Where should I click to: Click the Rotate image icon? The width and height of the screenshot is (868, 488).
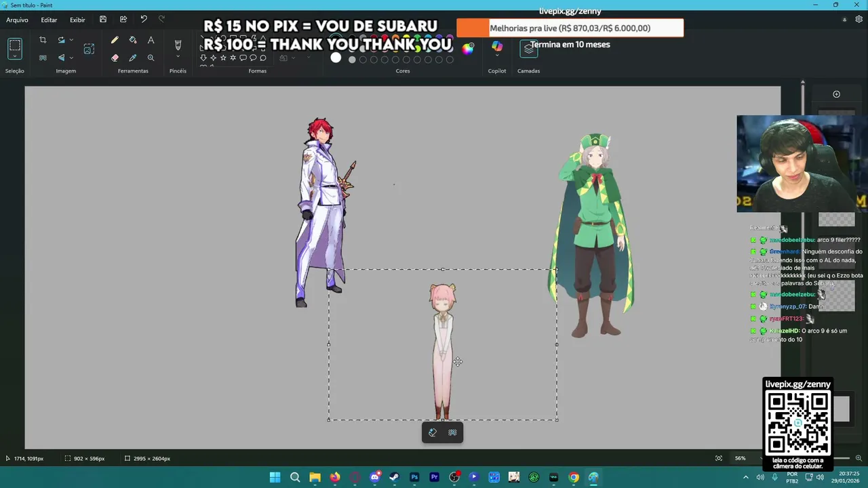[x=61, y=40]
